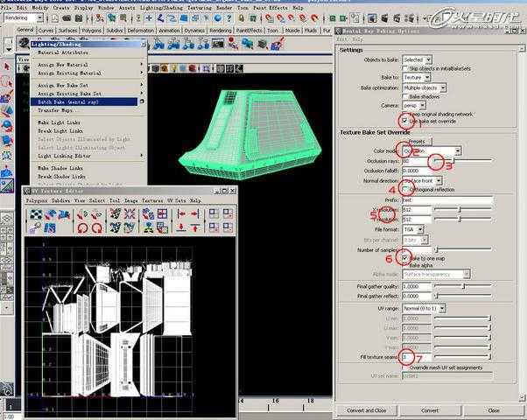Choose Batch Bake (mental ray) menu entry
This screenshot has width=527, height=420.
click(84, 101)
